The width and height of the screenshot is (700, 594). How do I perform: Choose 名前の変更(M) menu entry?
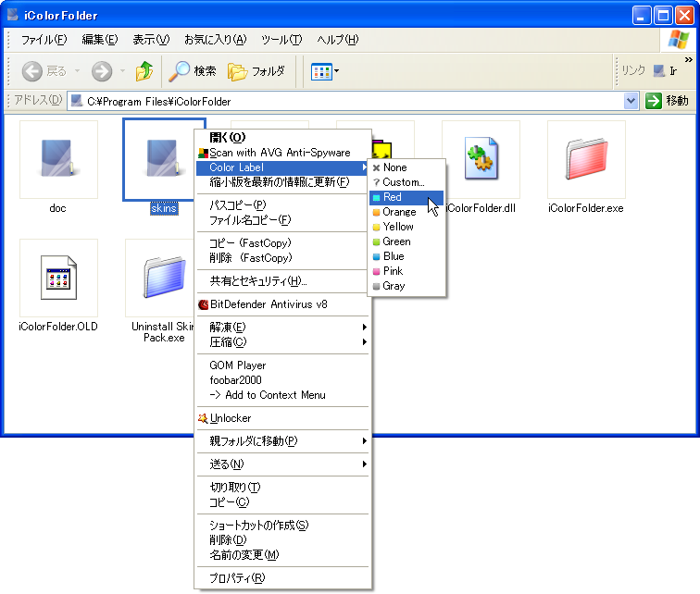click(x=281, y=555)
